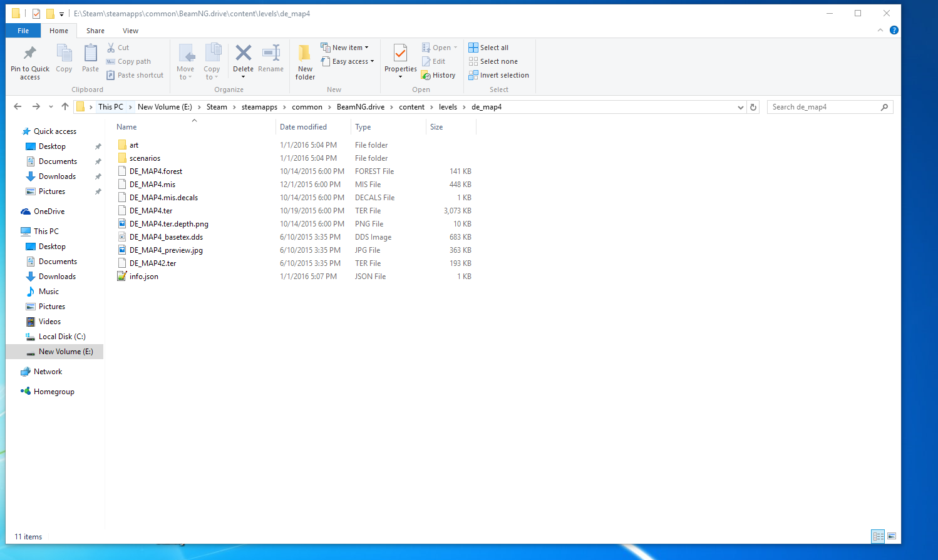Open the Delete options dropdown arrow

point(243,77)
